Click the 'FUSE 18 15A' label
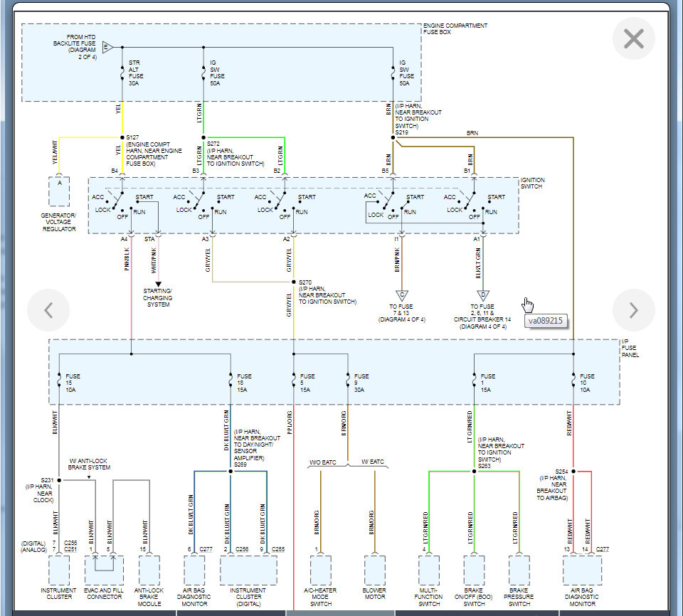Screen dimensions: 683x616 tap(244, 383)
